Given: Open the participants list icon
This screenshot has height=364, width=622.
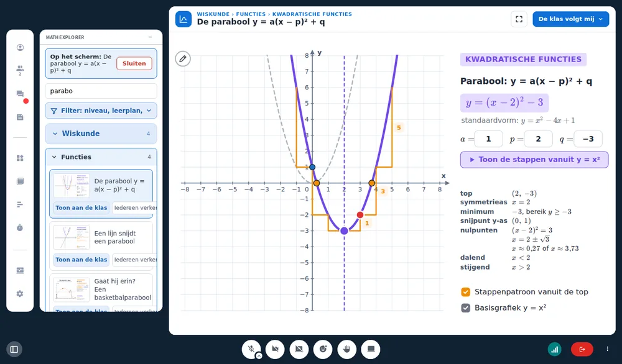Looking at the screenshot, I should coord(20,70).
